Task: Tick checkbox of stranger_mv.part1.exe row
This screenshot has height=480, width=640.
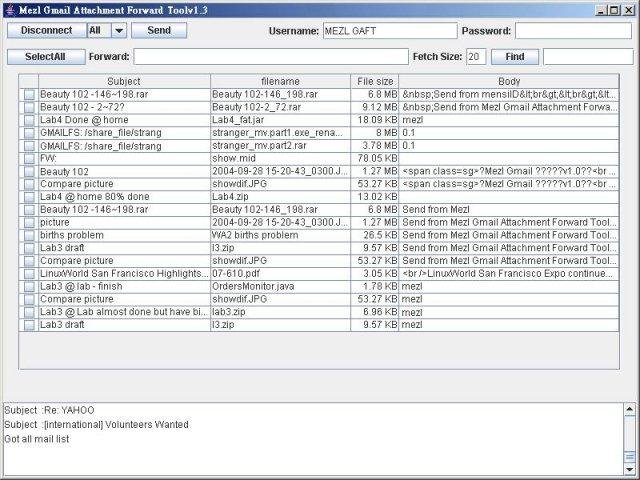Action: pyautogui.click(x=29, y=133)
